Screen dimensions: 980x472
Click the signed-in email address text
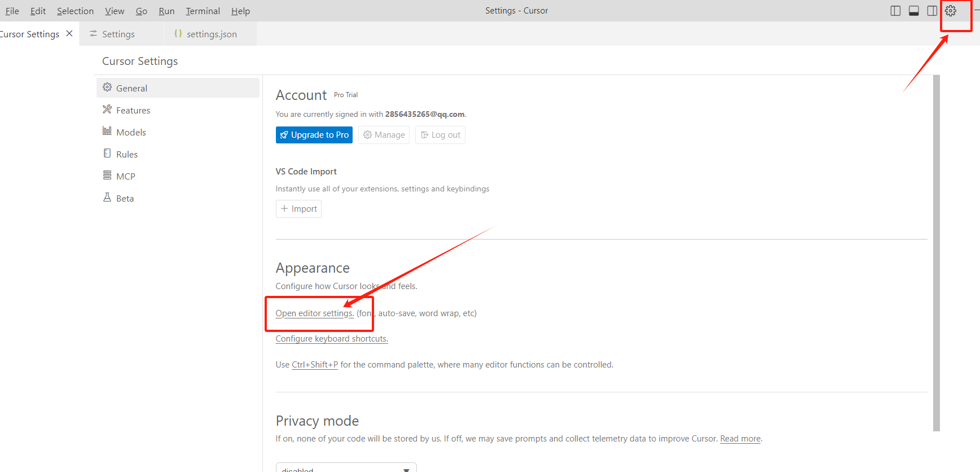[425, 114]
